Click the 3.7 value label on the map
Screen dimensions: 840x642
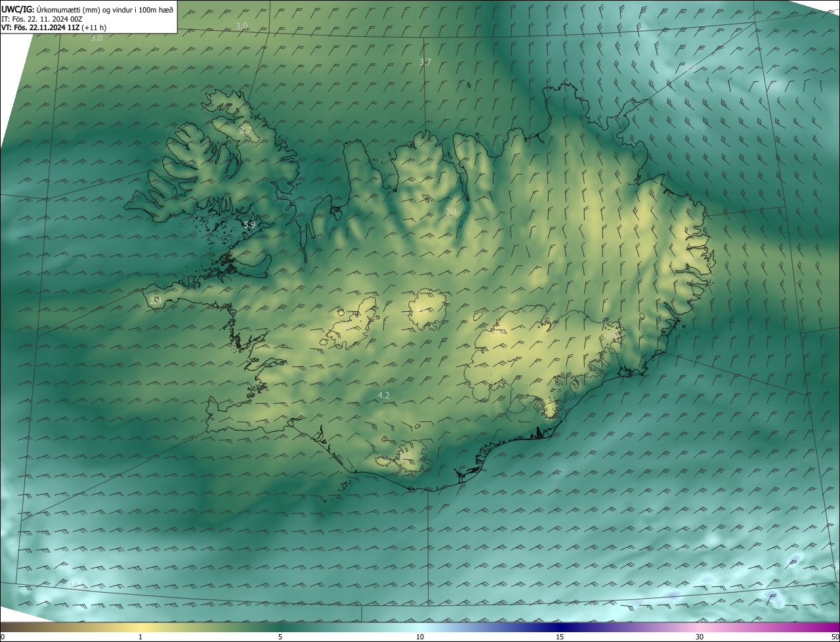(x=425, y=62)
